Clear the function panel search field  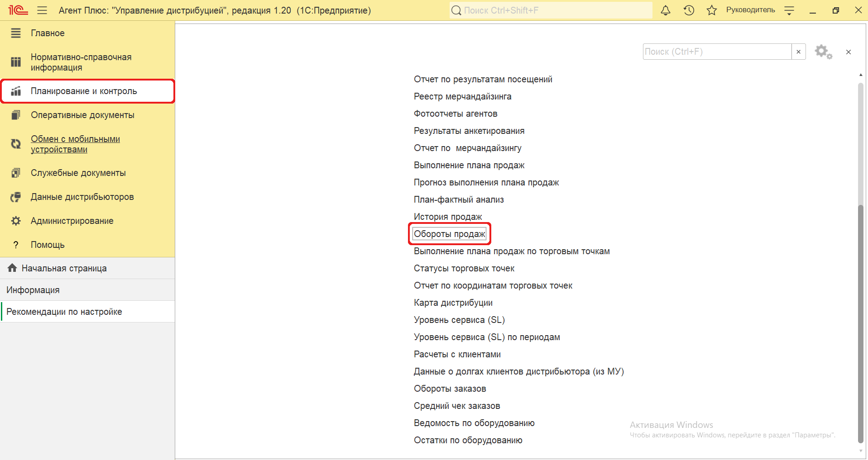pyautogui.click(x=799, y=52)
